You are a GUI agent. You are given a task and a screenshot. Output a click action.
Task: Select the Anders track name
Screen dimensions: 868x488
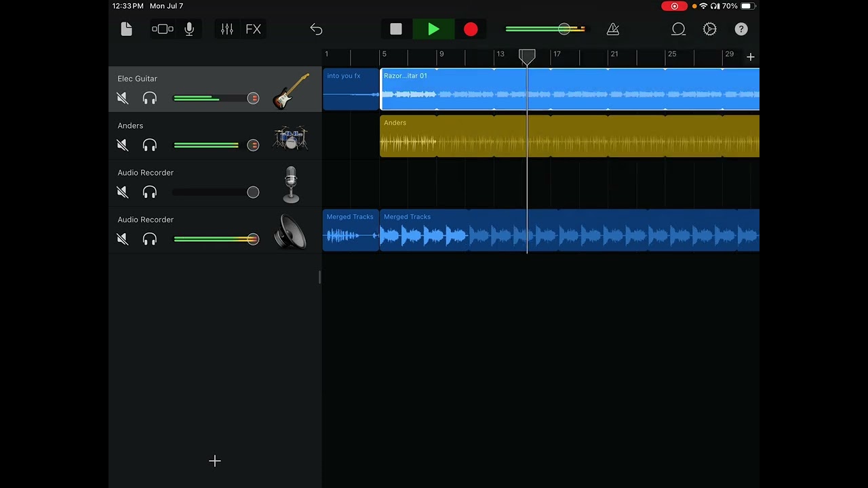(x=130, y=125)
